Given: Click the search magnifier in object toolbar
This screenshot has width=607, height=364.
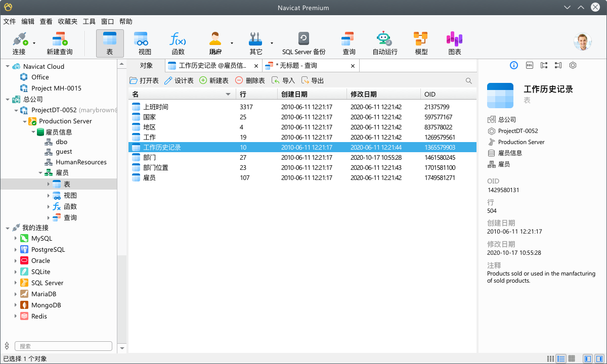Looking at the screenshot, I should pos(469,81).
